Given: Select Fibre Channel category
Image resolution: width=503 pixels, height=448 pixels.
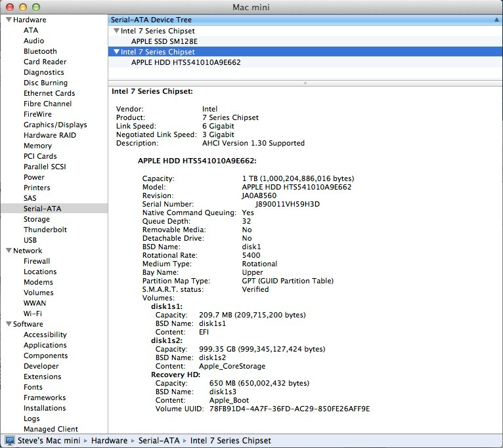Looking at the screenshot, I should point(47,104).
